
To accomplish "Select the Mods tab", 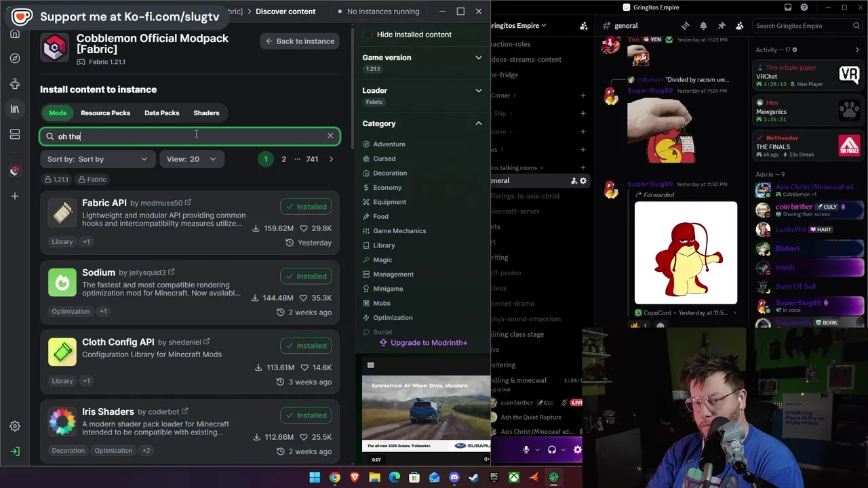I will click(58, 113).
